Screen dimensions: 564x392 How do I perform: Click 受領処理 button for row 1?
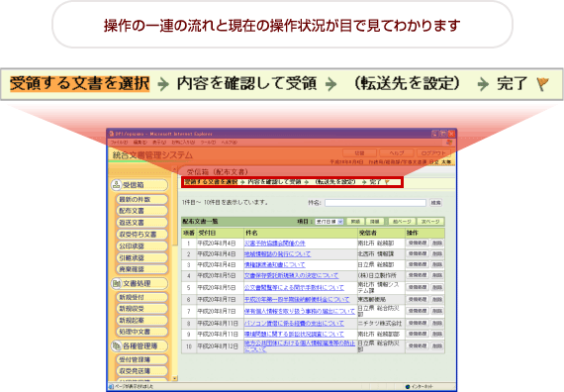pyautogui.click(x=418, y=243)
